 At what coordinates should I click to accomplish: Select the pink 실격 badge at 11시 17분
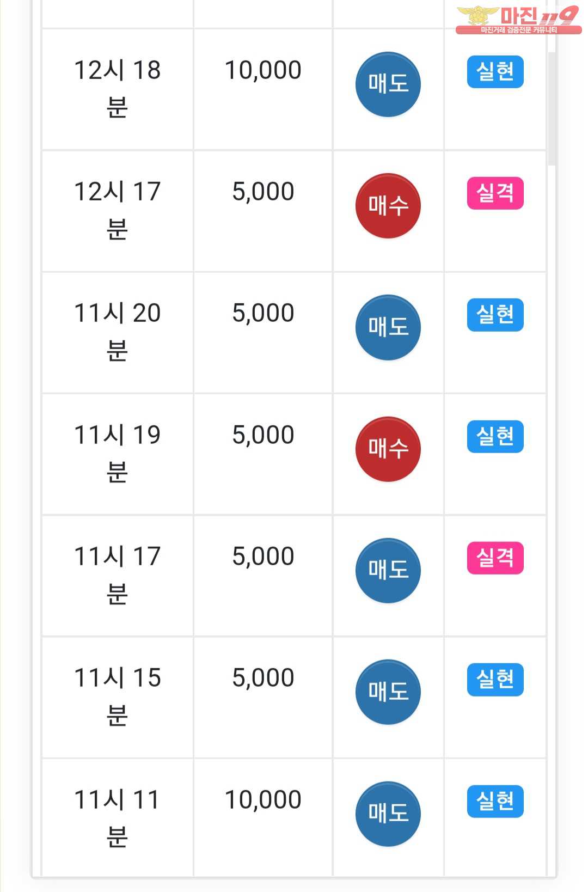(495, 558)
